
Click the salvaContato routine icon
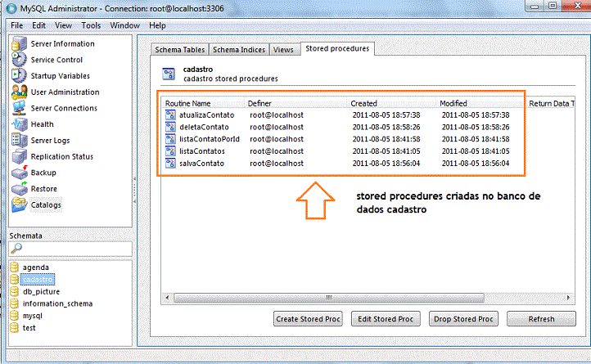coord(170,163)
